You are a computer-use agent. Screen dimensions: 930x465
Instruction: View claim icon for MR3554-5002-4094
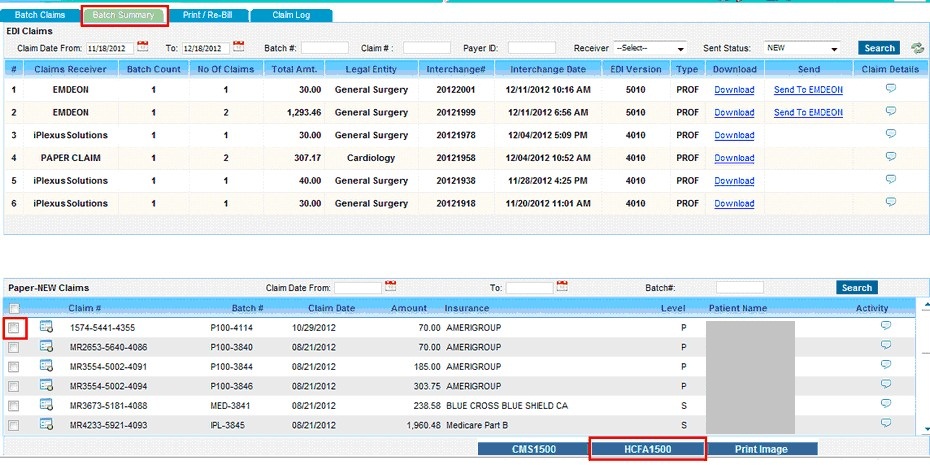46,385
